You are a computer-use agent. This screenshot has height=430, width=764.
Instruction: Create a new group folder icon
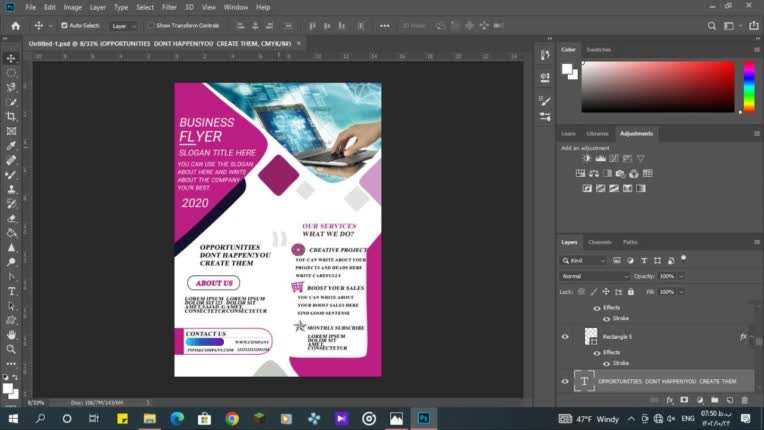click(x=714, y=400)
